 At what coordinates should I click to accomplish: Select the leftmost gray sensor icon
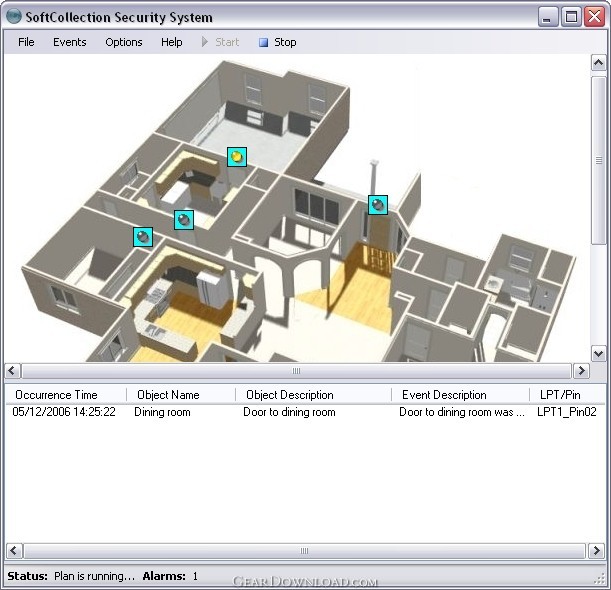tap(143, 237)
